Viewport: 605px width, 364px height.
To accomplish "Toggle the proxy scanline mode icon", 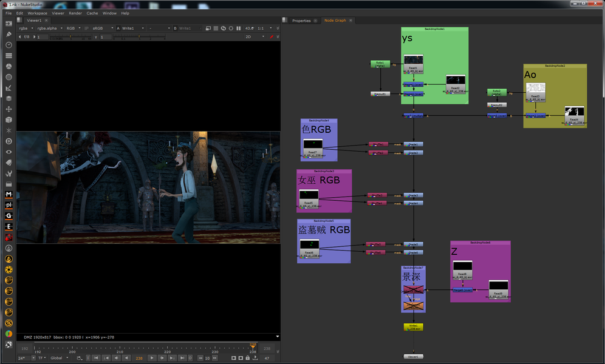I will tap(216, 28).
